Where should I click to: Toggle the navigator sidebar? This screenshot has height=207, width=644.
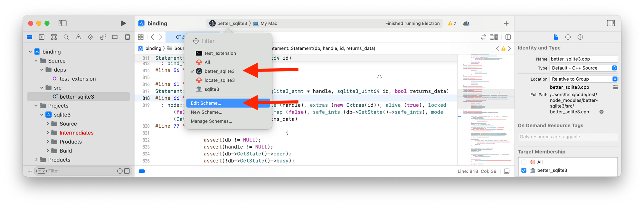(x=62, y=23)
